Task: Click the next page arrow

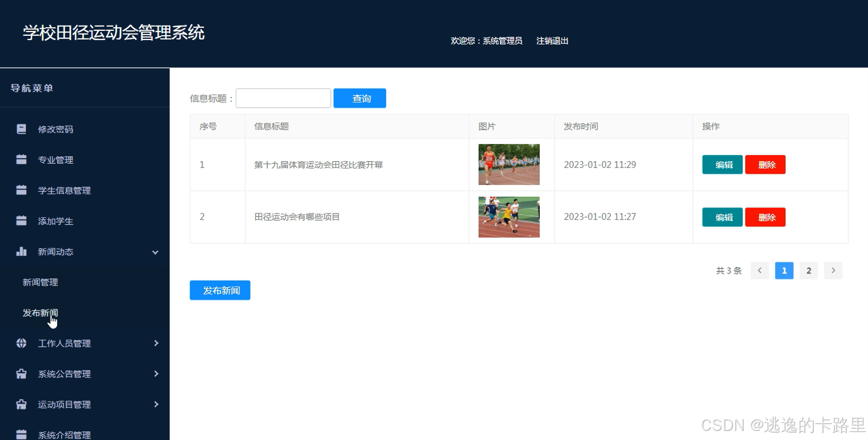Action: [x=833, y=270]
